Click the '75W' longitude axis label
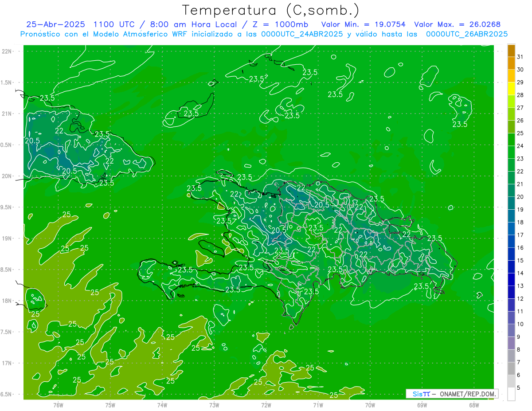Viewport: 532px width, 411px height. pos(110,405)
